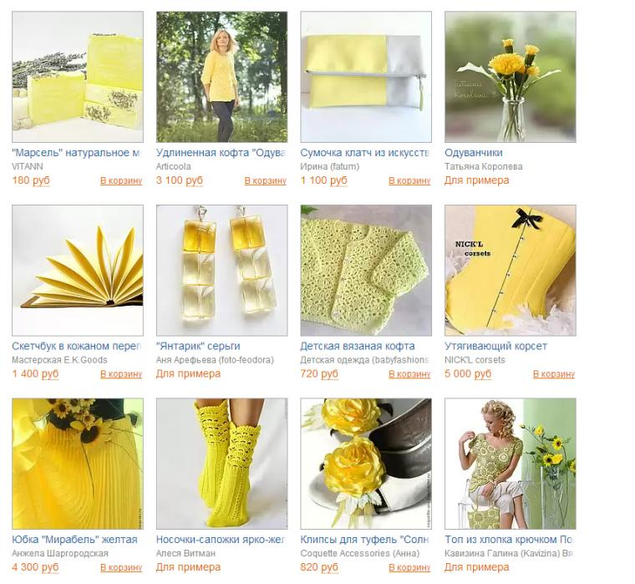The width and height of the screenshot is (635, 584).
Task: Add the 5 000 руб corset to cart
Action: coord(554,374)
